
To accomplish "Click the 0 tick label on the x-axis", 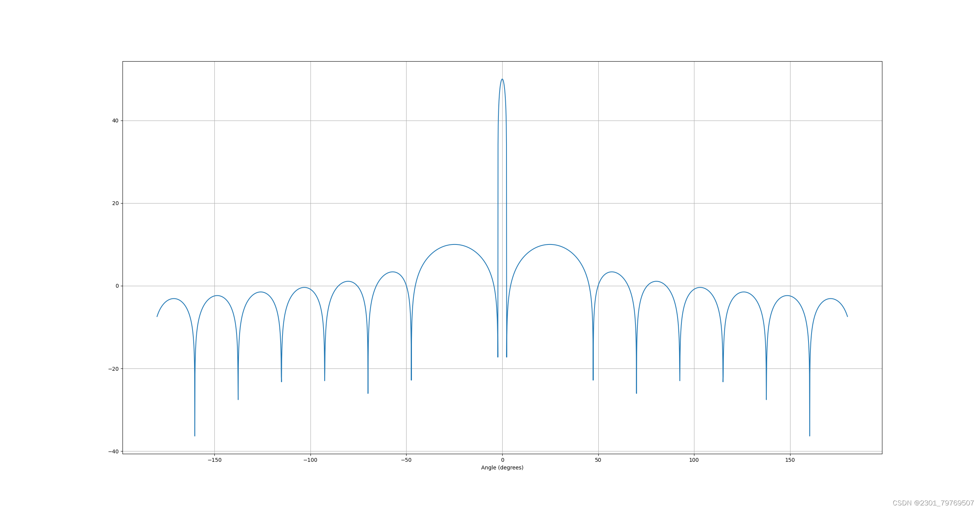I will click(x=502, y=460).
